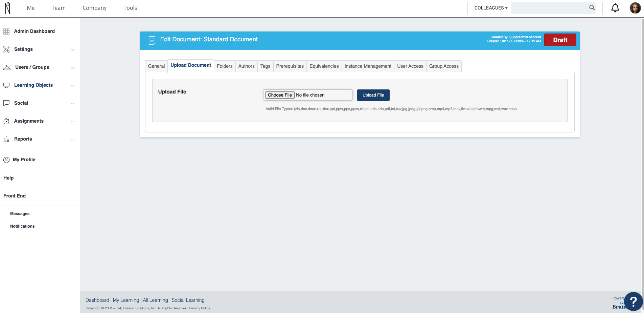Open the Help sidebar link

click(8, 178)
